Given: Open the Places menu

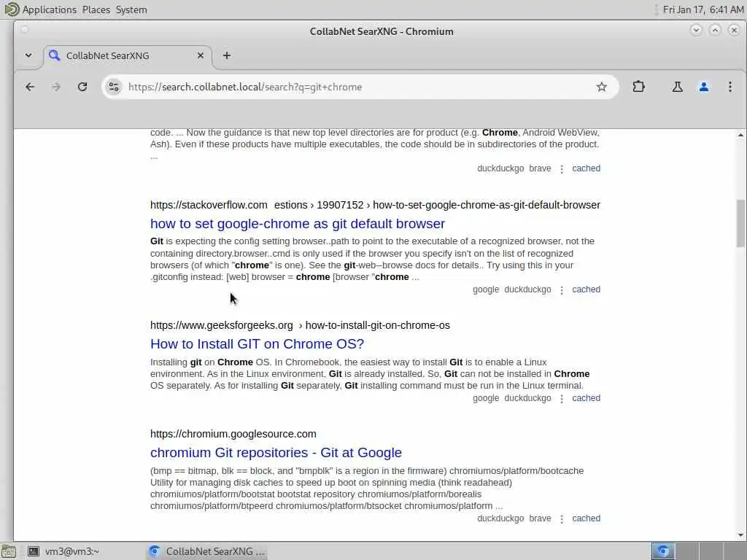Looking at the screenshot, I should pos(96,9).
